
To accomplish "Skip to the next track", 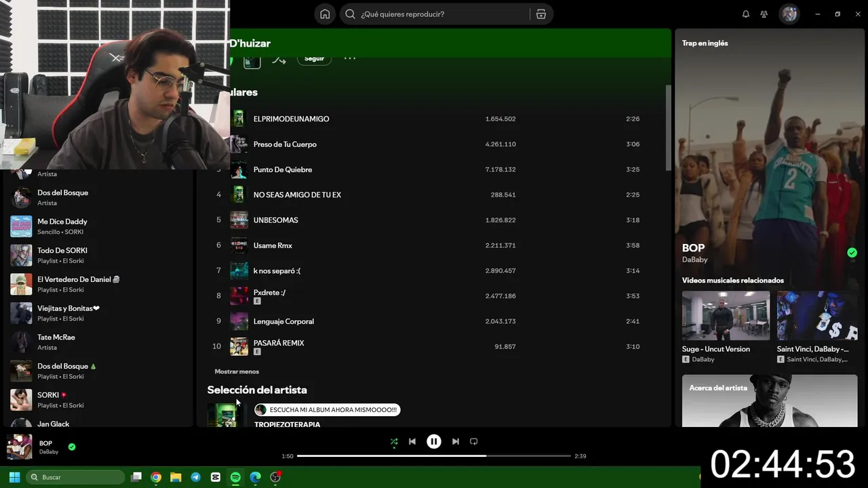I will 456,441.
